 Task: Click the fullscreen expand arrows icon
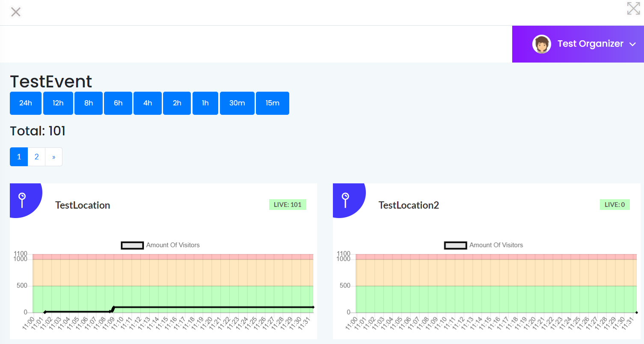633,9
